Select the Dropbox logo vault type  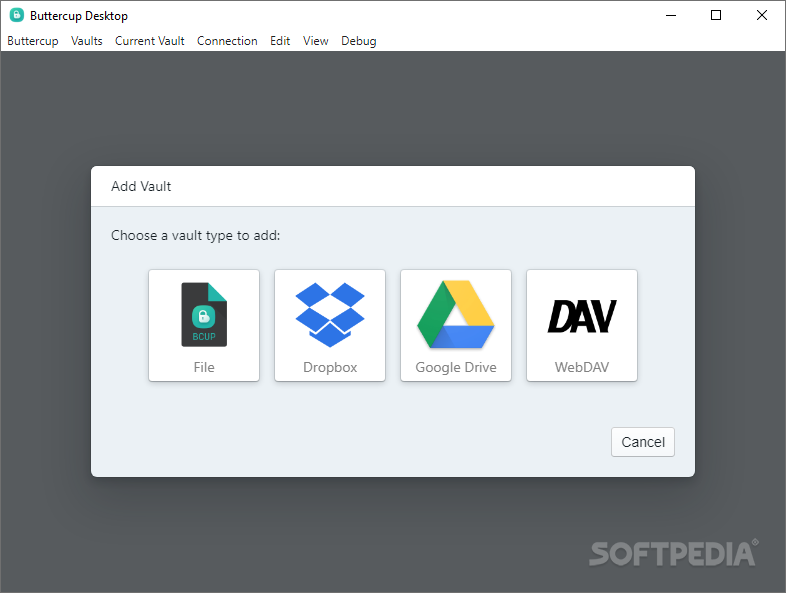[330, 315]
